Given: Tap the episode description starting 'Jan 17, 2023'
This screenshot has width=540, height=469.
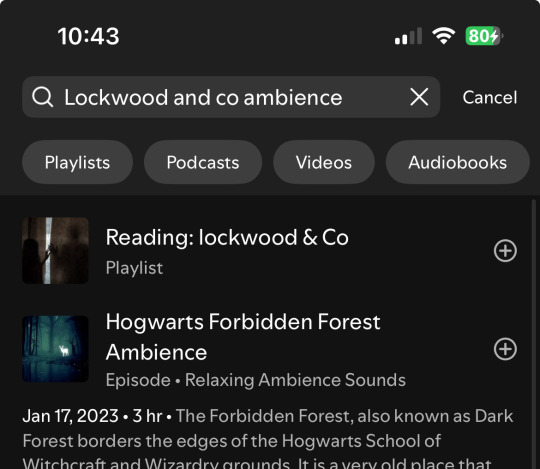Looking at the screenshot, I should click(x=268, y=438).
